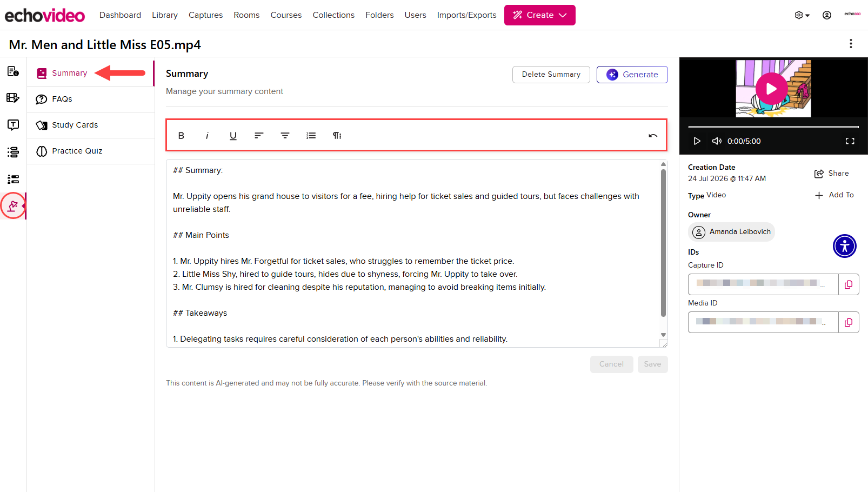Click the small play control
This screenshot has height=492, width=868.
[x=697, y=141]
